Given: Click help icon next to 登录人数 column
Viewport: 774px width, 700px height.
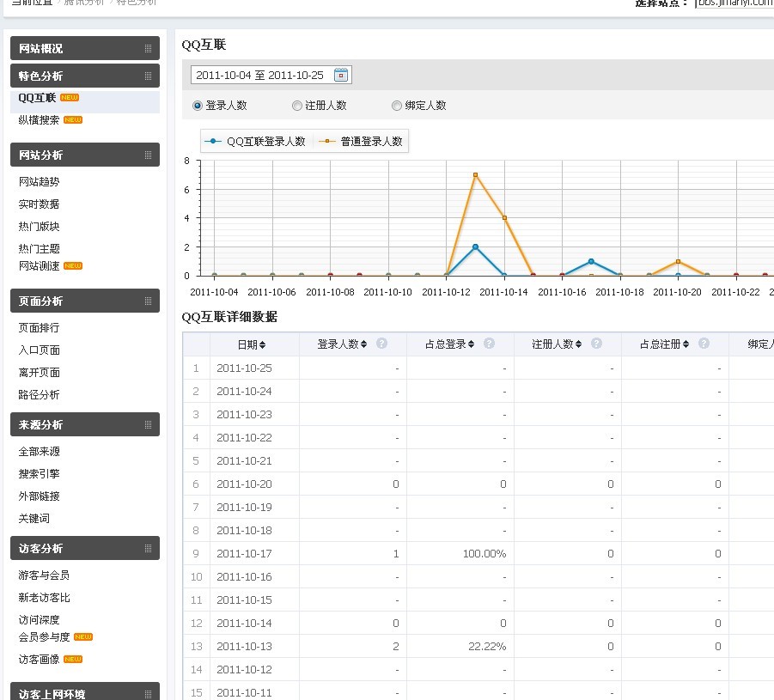Looking at the screenshot, I should pyautogui.click(x=382, y=344).
